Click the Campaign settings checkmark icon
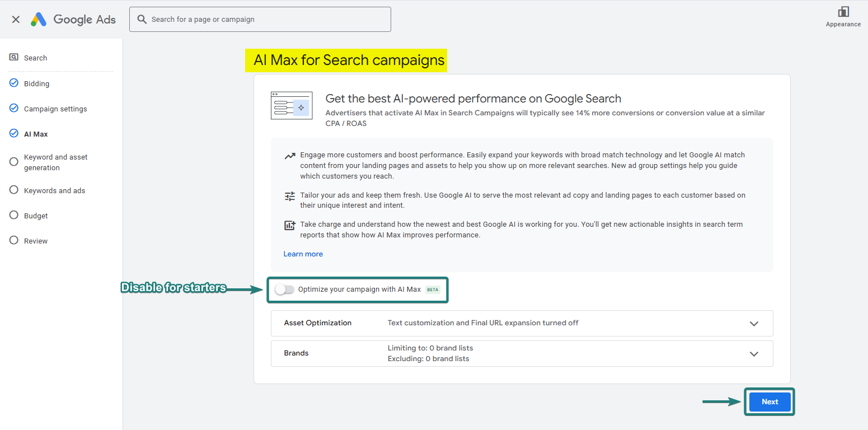868x430 pixels. [x=14, y=108]
